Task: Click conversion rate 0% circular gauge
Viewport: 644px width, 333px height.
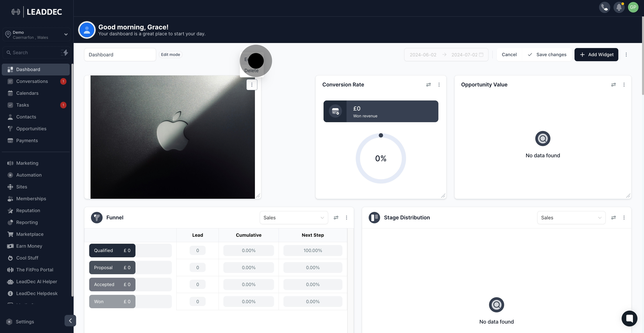Action: click(381, 158)
